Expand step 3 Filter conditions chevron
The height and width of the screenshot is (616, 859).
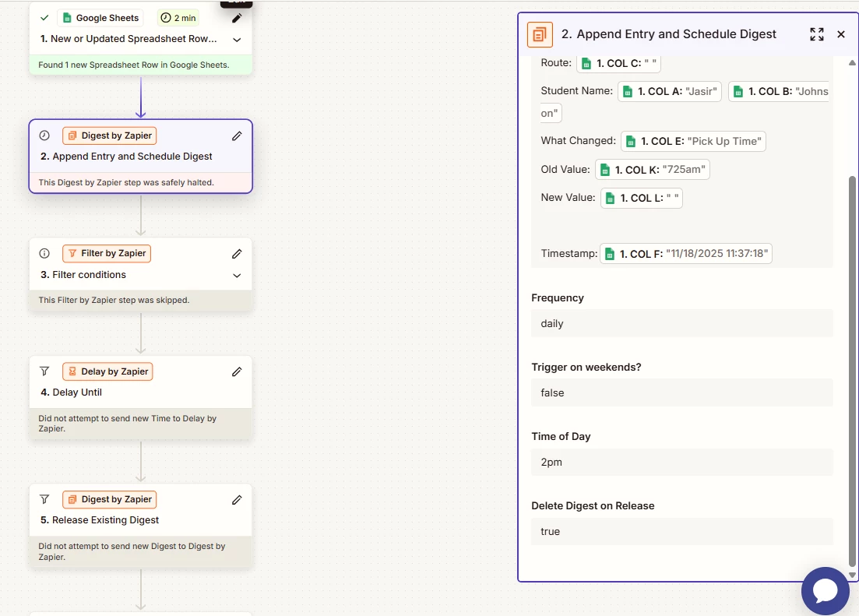pos(237,275)
